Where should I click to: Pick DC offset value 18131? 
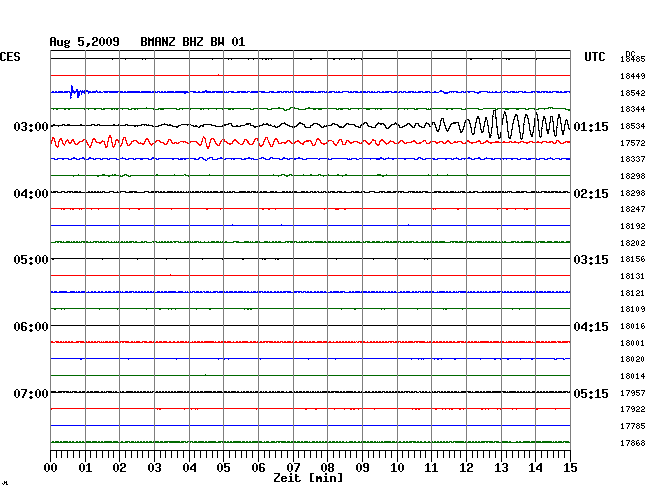tap(633, 276)
